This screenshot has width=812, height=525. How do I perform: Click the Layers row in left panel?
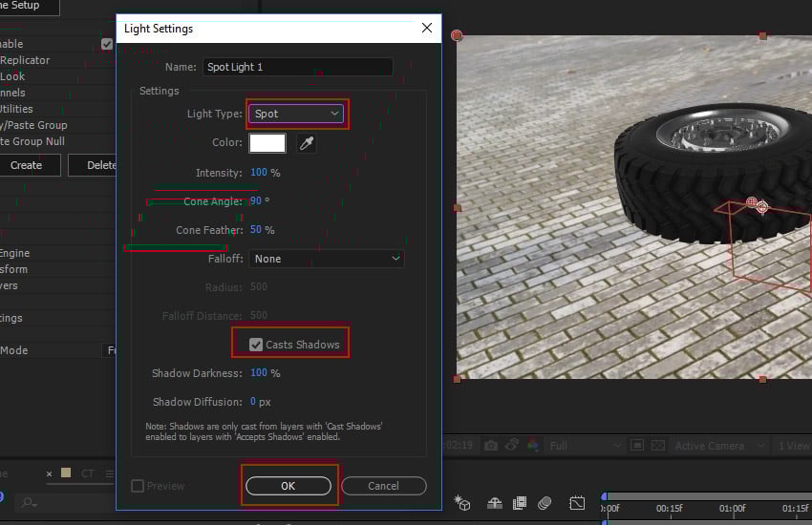(x=9, y=285)
